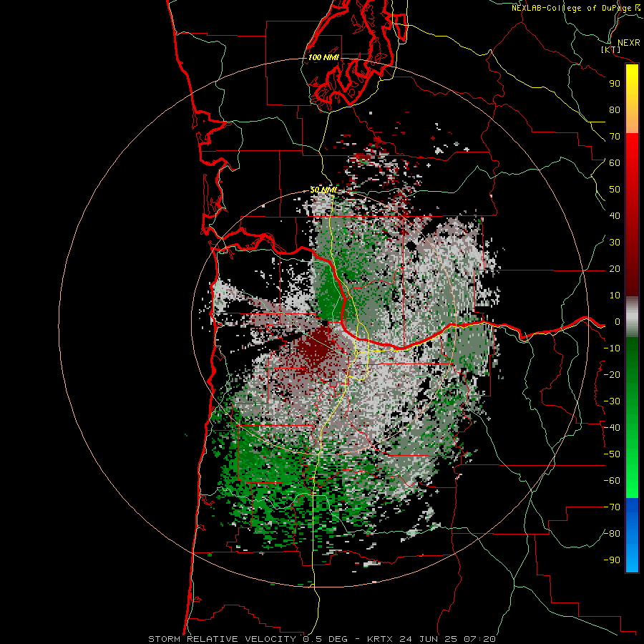This screenshot has height=644, width=644.
Task: Click the 10 value on the velocity scale
Action: tap(615, 296)
